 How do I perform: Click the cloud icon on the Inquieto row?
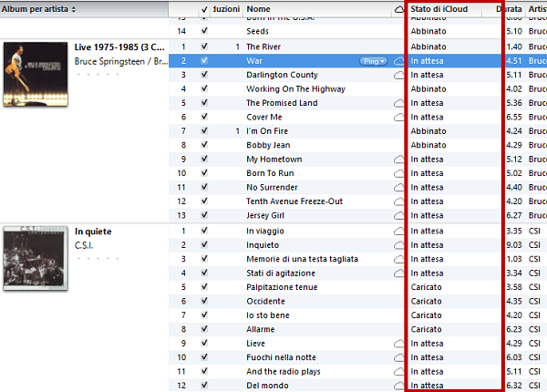(x=397, y=245)
